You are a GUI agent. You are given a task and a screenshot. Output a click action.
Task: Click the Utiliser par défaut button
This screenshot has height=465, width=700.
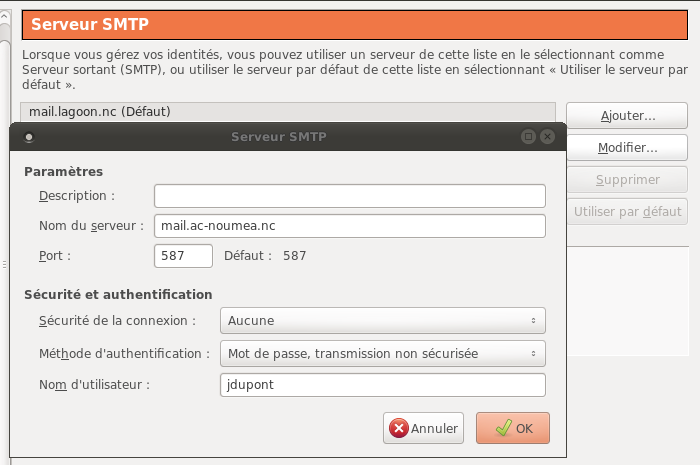click(x=627, y=212)
